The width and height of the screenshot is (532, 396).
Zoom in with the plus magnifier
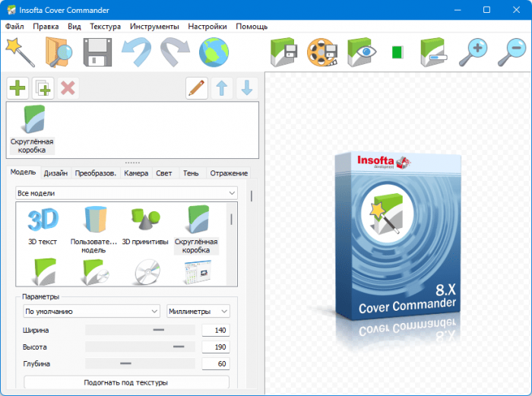pyautogui.click(x=473, y=52)
